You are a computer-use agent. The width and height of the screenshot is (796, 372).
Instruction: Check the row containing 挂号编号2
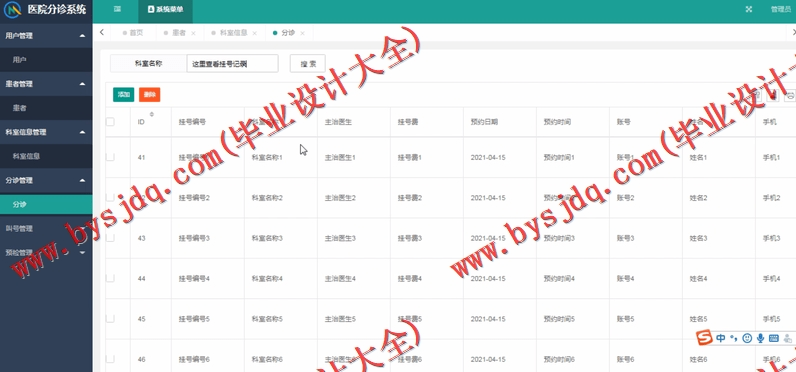[x=110, y=197]
